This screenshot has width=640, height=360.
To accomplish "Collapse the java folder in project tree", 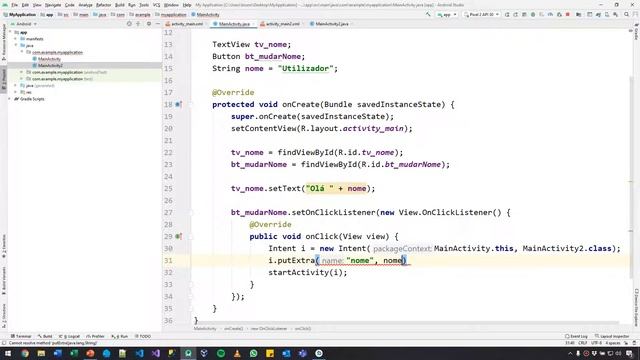I will [x=16, y=45].
